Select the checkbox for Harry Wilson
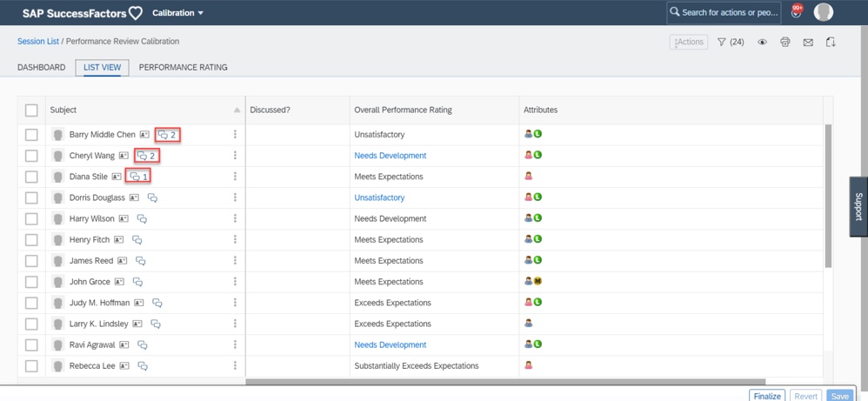Image resolution: width=868 pixels, height=401 pixels. coord(31,219)
